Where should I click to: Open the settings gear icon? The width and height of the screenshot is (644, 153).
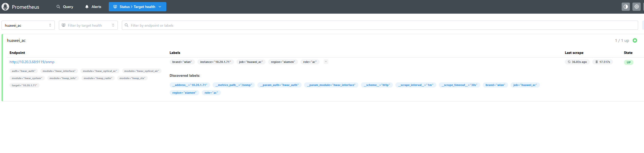(636, 7)
